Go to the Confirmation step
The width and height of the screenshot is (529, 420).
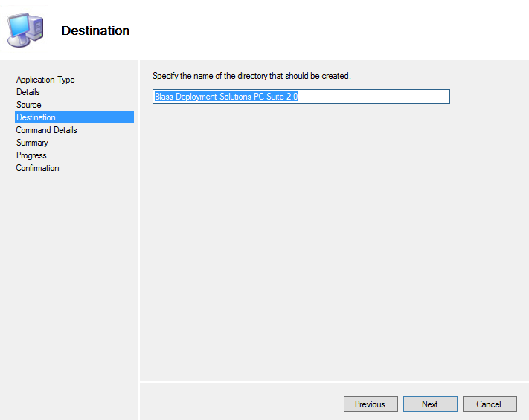coord(37,168)
